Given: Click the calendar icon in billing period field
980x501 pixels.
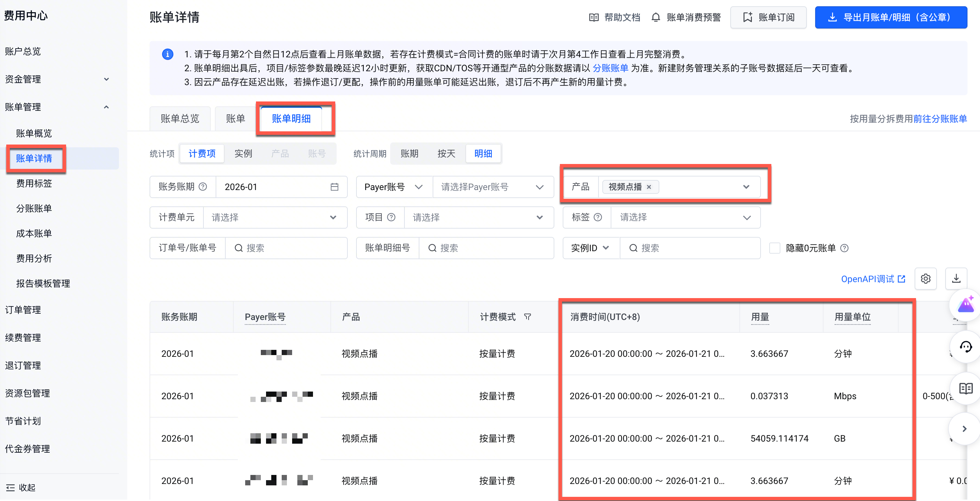Looking at the screenshot, I should [x=334, y=187].
